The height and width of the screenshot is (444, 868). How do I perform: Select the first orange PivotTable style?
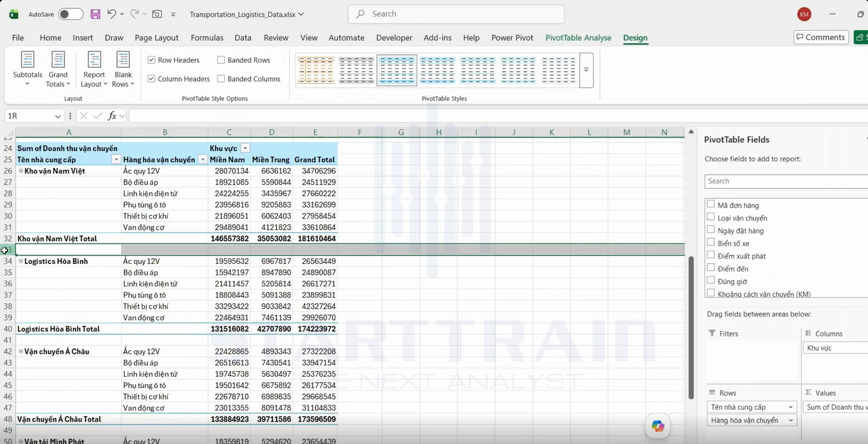316,70
